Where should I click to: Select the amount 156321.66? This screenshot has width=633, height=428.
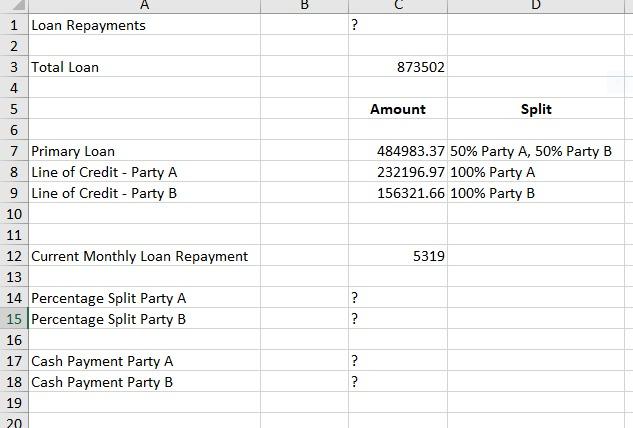(x=411, y=193)
